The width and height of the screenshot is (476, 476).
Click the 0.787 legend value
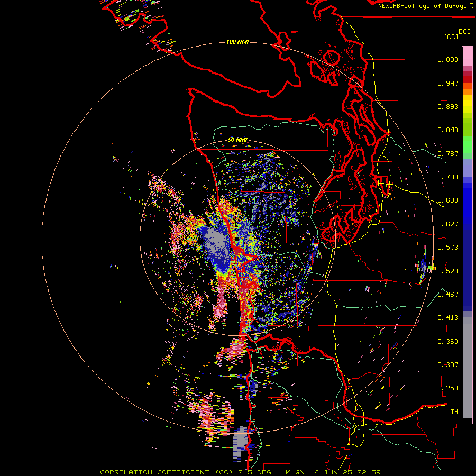448,153
